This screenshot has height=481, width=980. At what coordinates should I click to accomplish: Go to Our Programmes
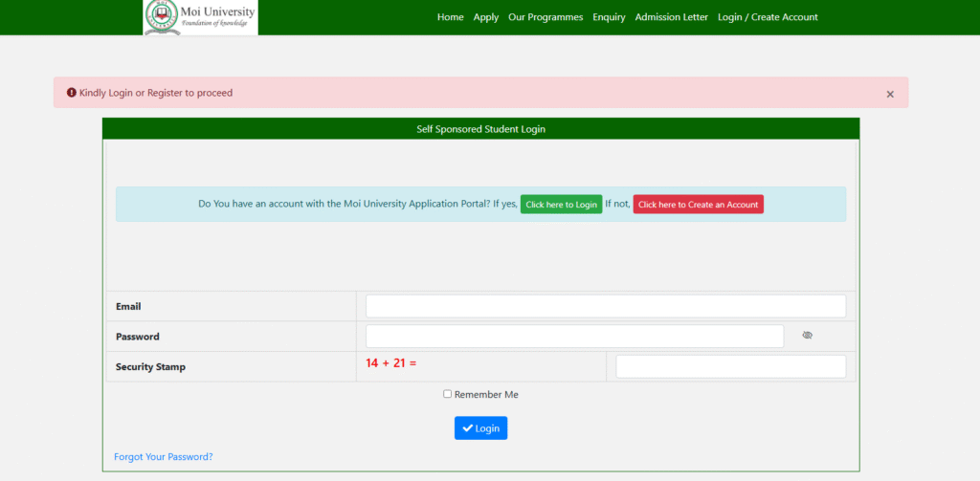tap(546, 17)
